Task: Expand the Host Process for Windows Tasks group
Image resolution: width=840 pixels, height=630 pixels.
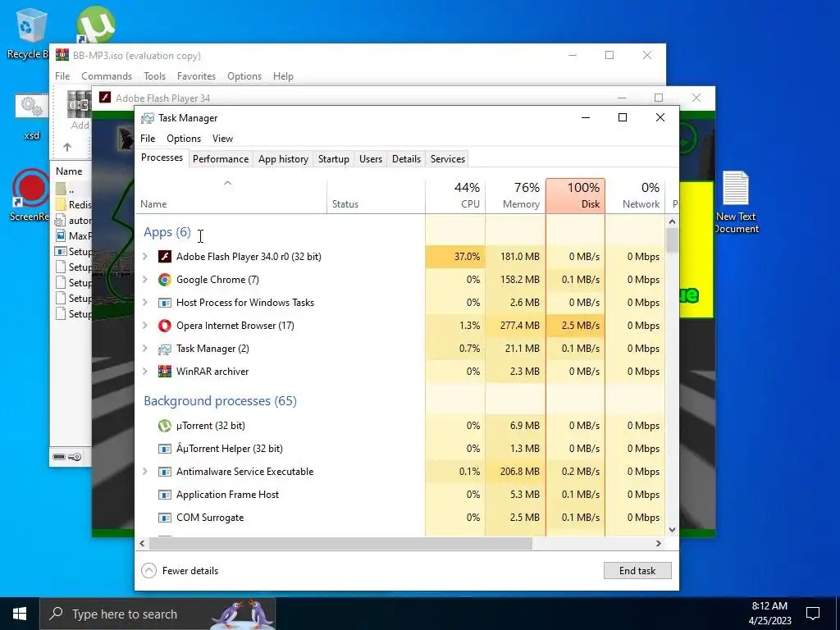Action: [144, 303]
